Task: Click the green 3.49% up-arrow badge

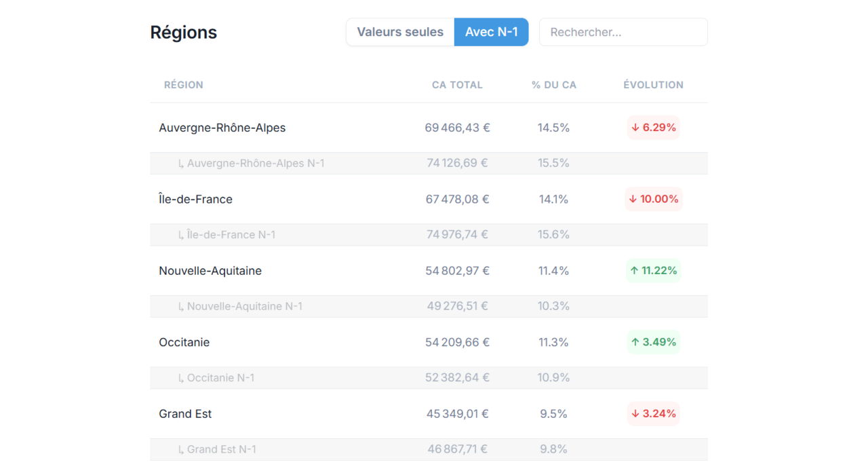Action: pyautogui.click(x=653, y=342)
